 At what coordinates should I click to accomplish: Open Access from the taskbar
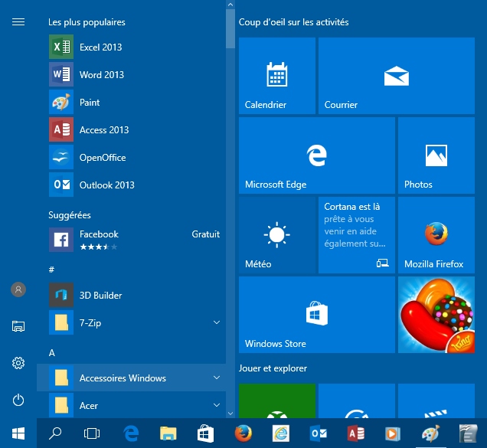356,433
